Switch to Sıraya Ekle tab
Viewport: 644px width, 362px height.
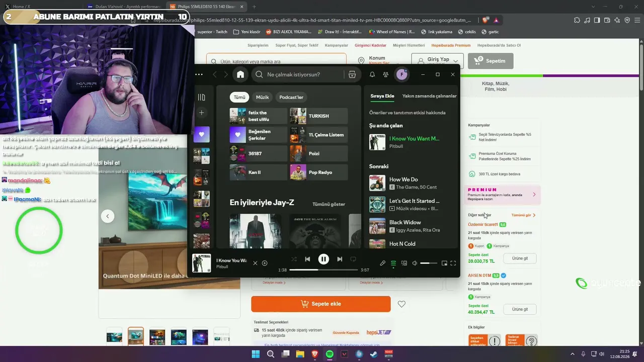(382, 96)
